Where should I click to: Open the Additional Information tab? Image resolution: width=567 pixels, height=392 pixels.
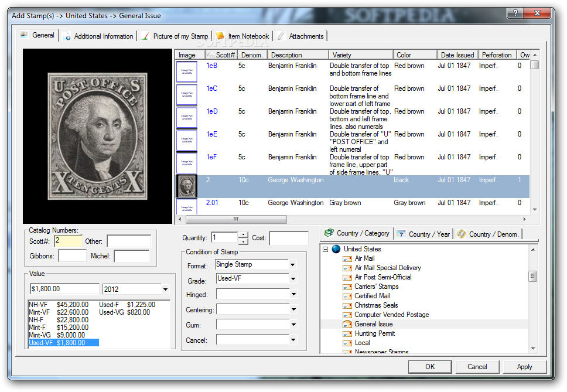(x=98, y=36)
